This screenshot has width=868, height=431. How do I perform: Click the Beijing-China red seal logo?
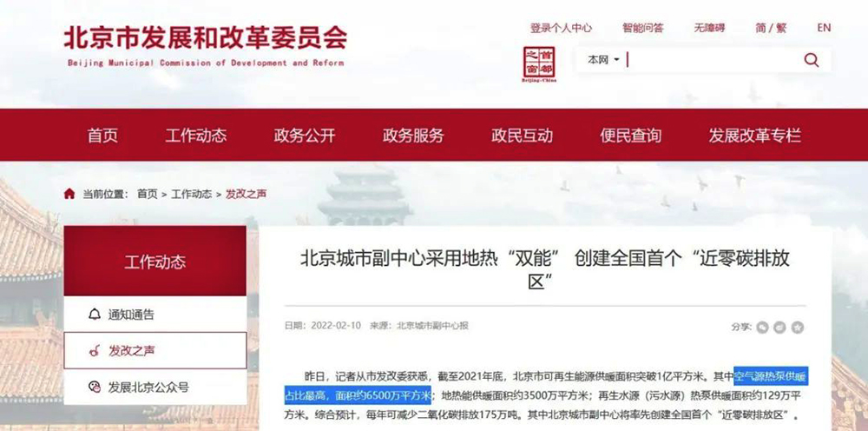coord(539,64)
